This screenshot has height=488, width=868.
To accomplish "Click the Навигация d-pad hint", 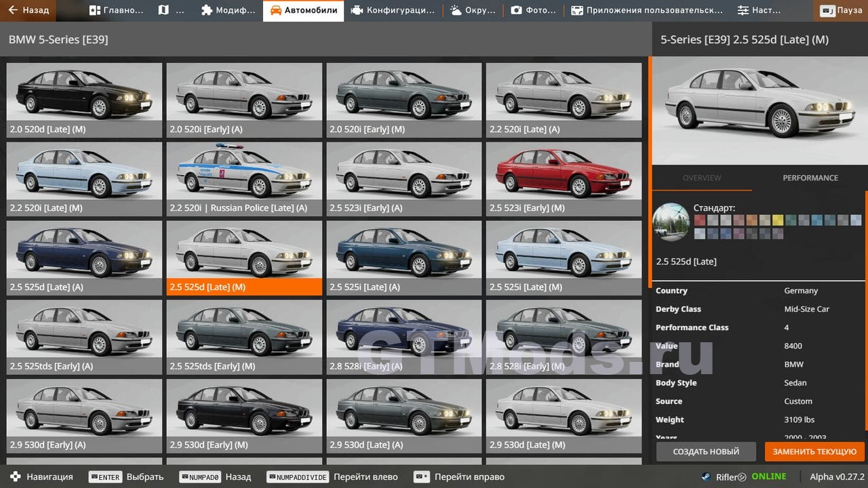I will [x=41, y=476].
